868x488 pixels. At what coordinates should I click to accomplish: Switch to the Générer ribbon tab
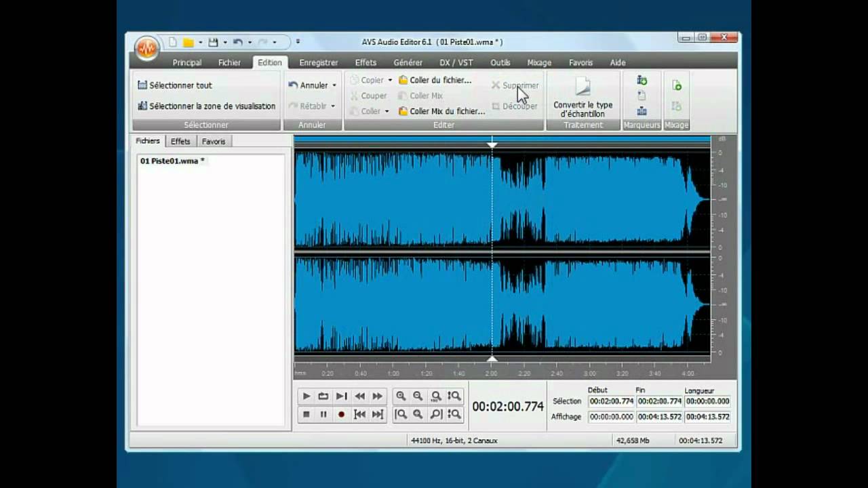(x=408, y=62)
